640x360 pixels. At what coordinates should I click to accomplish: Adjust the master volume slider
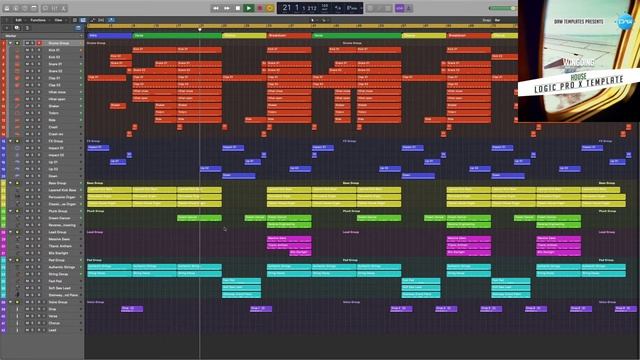coord(502,8)
